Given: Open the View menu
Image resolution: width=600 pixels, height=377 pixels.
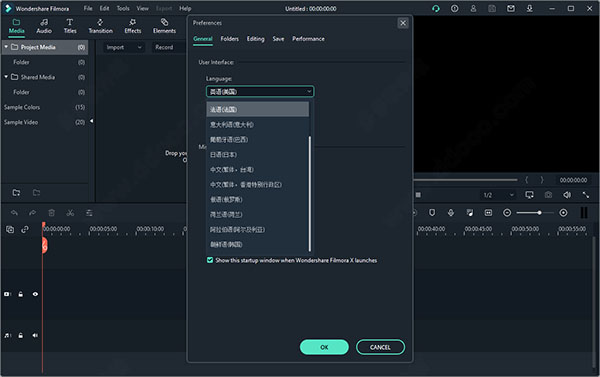Looking at the screenshot, I should [143, 8].
